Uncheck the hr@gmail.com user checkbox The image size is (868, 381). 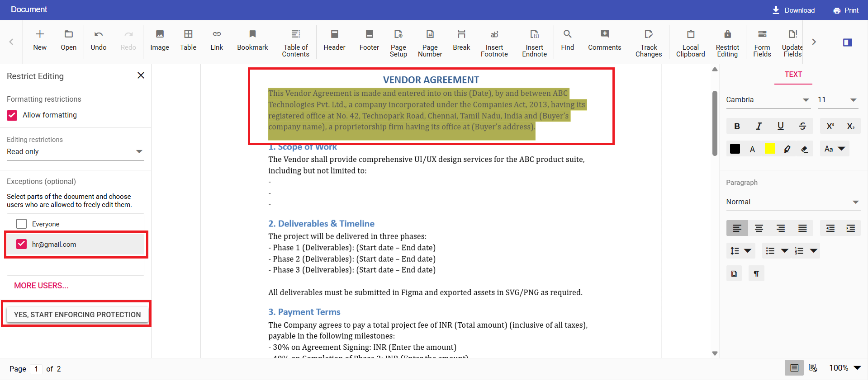click(x=22, y=244)
